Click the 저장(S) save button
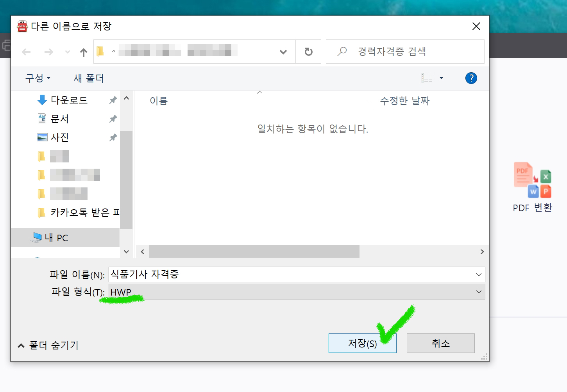Viewport: 567px width, 392px height. click(362, 343)
